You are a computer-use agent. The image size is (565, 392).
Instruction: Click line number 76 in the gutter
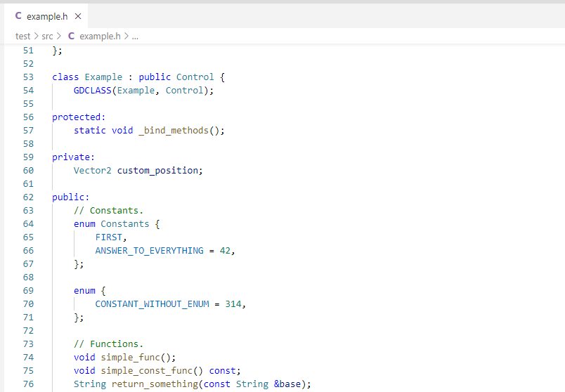click(x=28, y=384)
